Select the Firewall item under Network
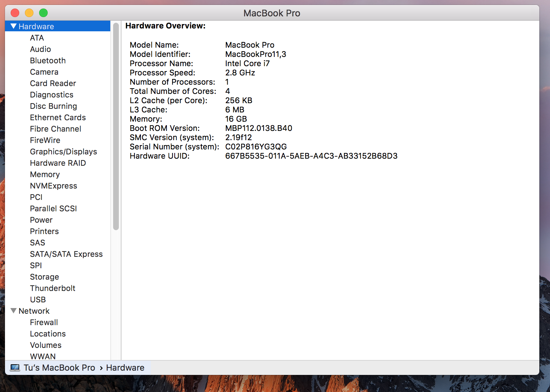Screen dimensions: 550x392 pyautogui.click(x=44, y=322)
